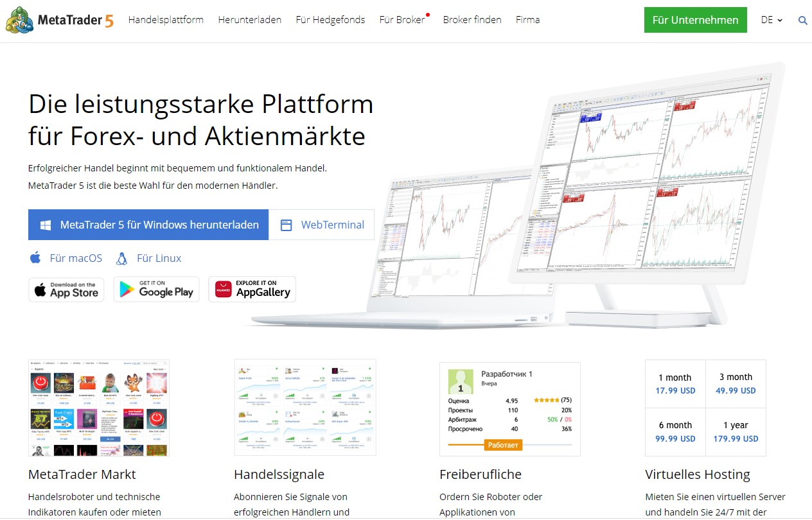Image resolution: width=812 pixels, height=520 pixels.
Task: Click the orange Работает progress label
Action: pyautogui.click(x=504, y=444)
